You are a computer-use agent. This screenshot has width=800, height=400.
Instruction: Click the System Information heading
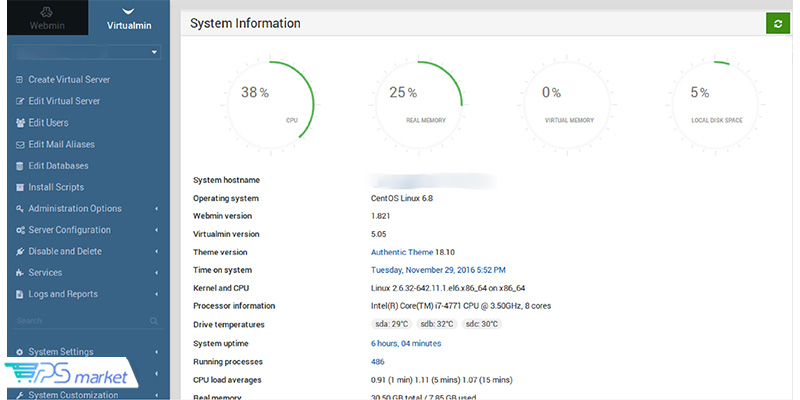[x=245, y=23]
